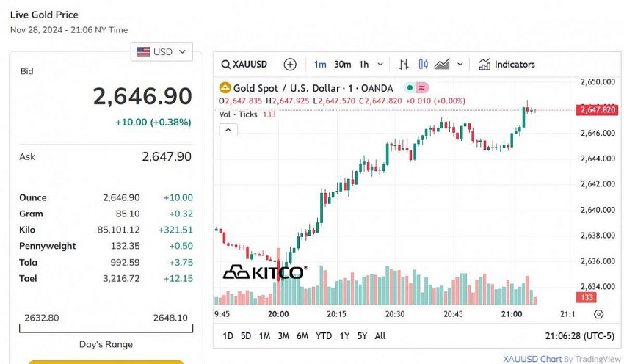Screen dimensions: 624x364
Task: Click the XAUUSD symbol search icon
Action: point(226,65)
